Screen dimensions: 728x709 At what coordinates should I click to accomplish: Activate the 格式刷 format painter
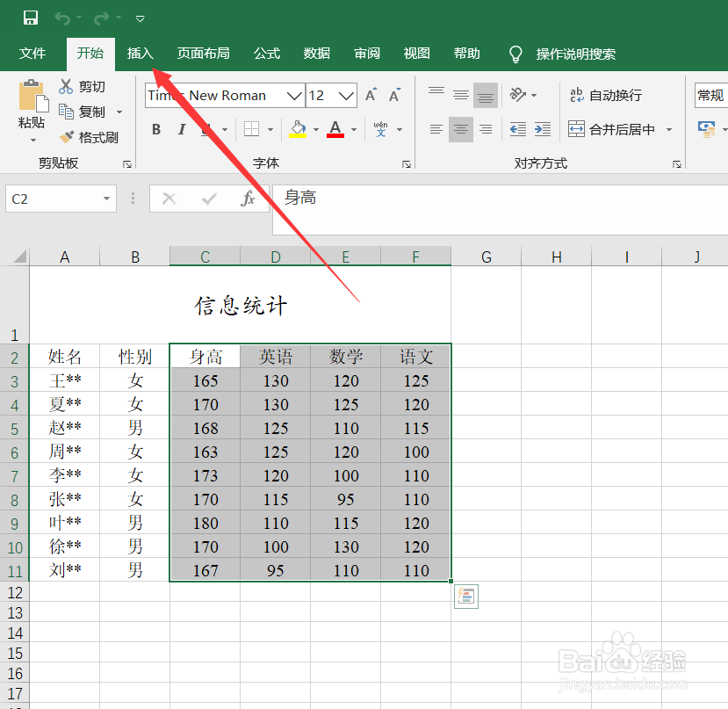coord(88,137)
